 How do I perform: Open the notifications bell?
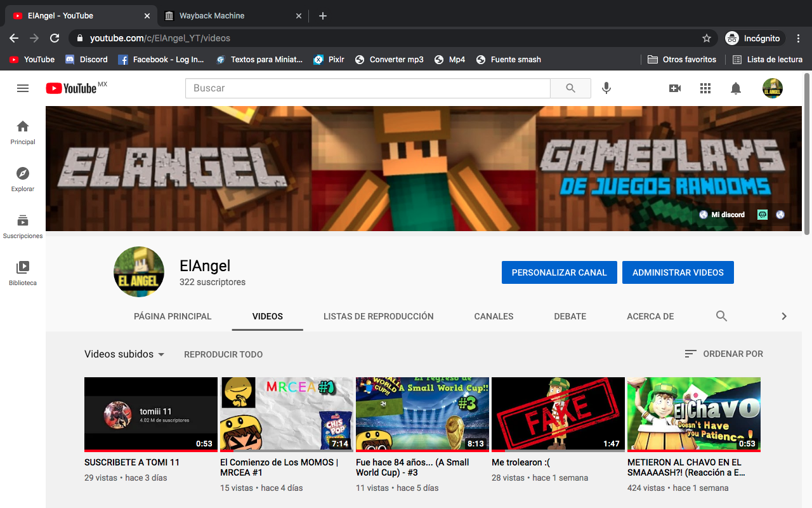[x=736, y=88]
